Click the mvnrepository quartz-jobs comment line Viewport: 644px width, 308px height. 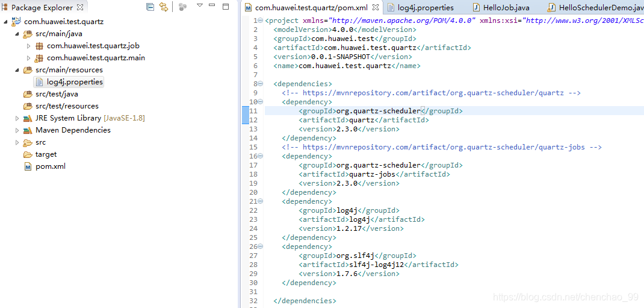[442, 147]
